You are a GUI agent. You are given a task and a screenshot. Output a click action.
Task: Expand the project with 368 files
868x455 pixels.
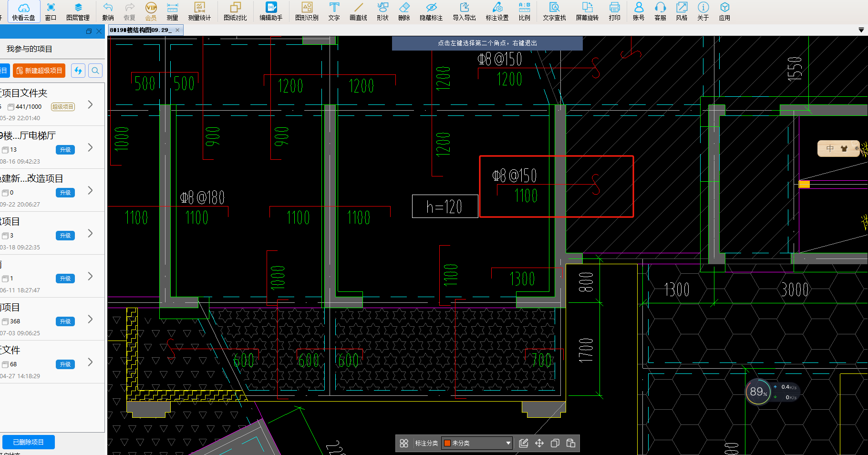(90, 319)
